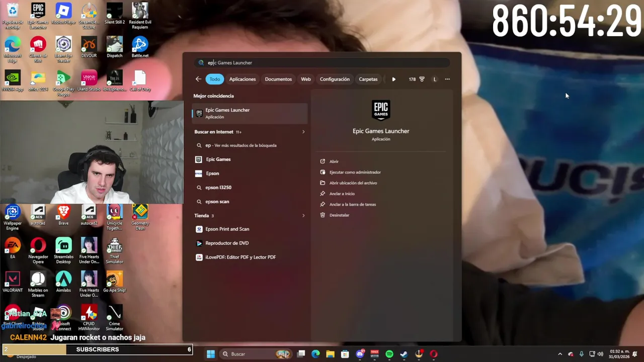
Task: Open the three-dot search options menu
Action: tap(447, 79)
